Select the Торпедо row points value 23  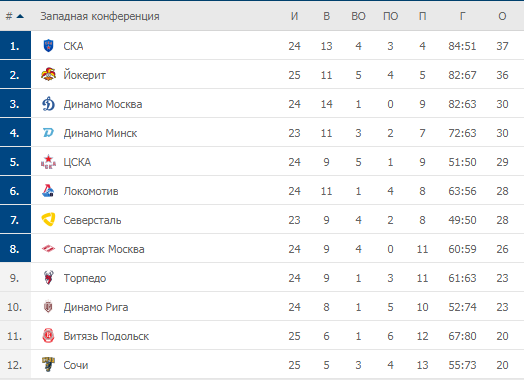pos(502,278)
